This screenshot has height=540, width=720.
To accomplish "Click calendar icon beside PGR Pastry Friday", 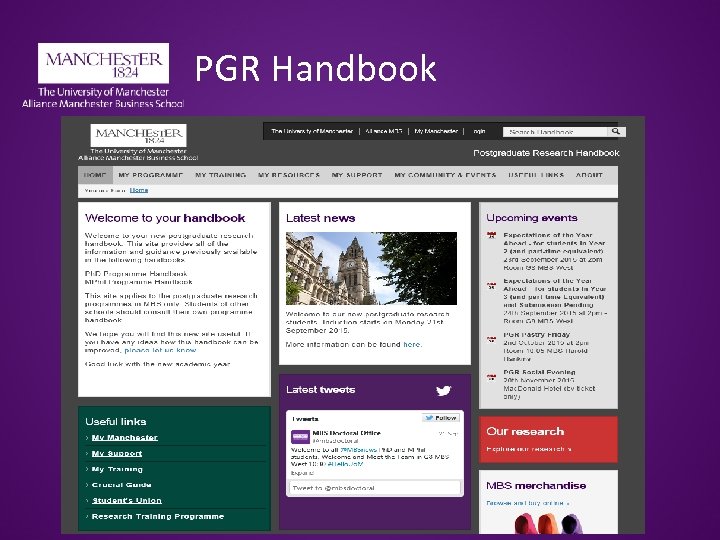I will click(x=491, y=339).
